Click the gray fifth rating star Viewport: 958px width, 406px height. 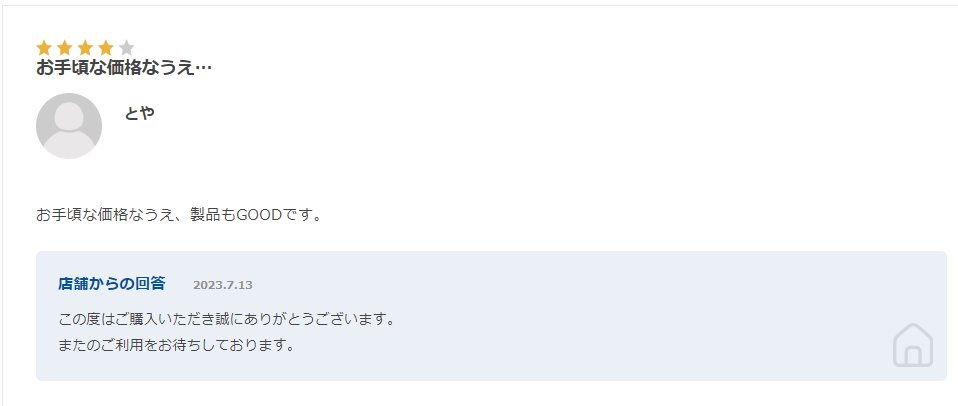[x=126, y=47]
